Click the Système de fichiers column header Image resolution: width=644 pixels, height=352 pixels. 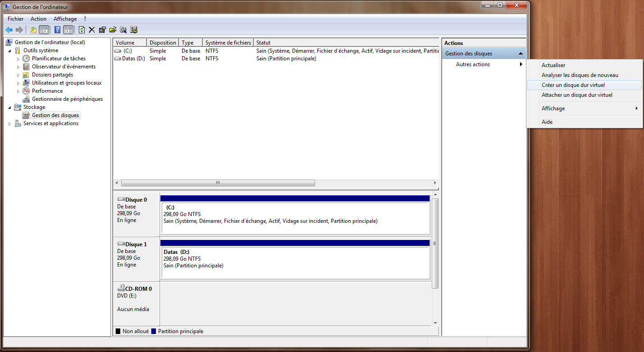pyautogui.click(x=228, y=43)
